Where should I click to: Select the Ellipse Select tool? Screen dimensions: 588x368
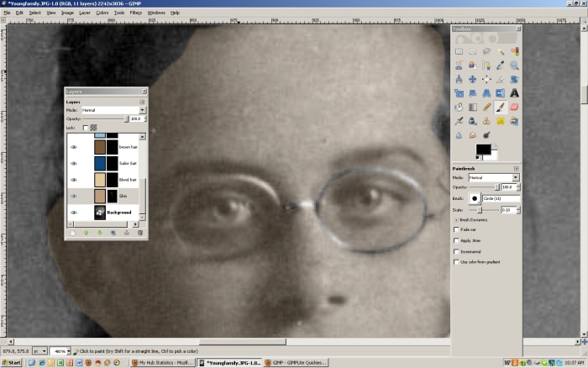tap(472, 51)
